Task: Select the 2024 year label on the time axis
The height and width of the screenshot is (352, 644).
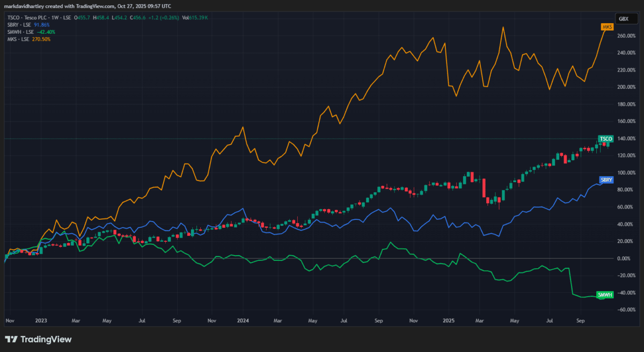Action: click(x=242, y=320)
